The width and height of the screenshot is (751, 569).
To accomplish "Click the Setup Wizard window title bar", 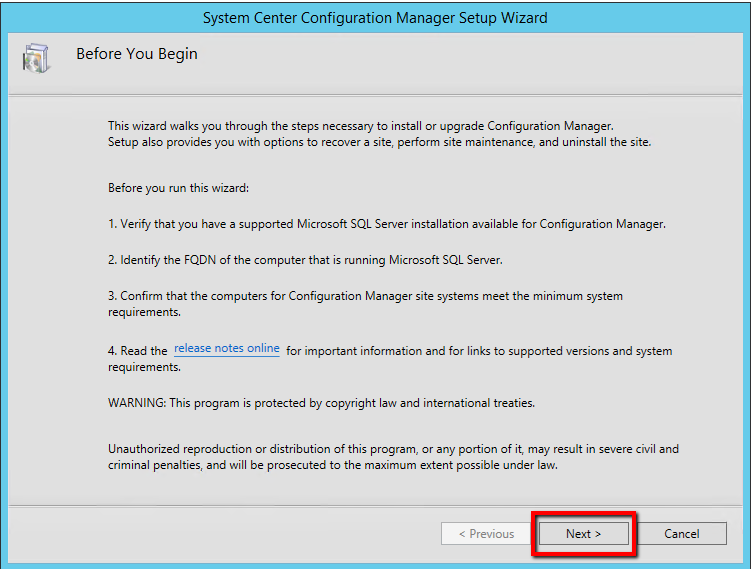I will point(375,18).
